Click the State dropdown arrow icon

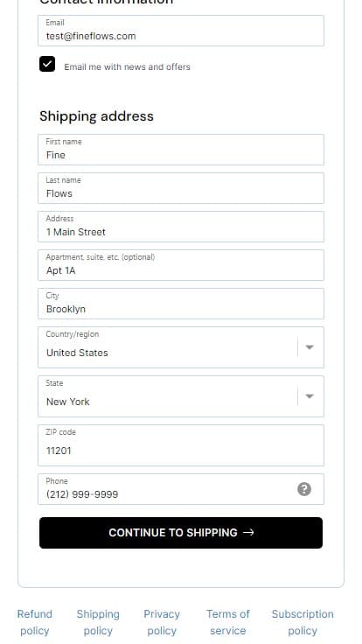point(310,396)
